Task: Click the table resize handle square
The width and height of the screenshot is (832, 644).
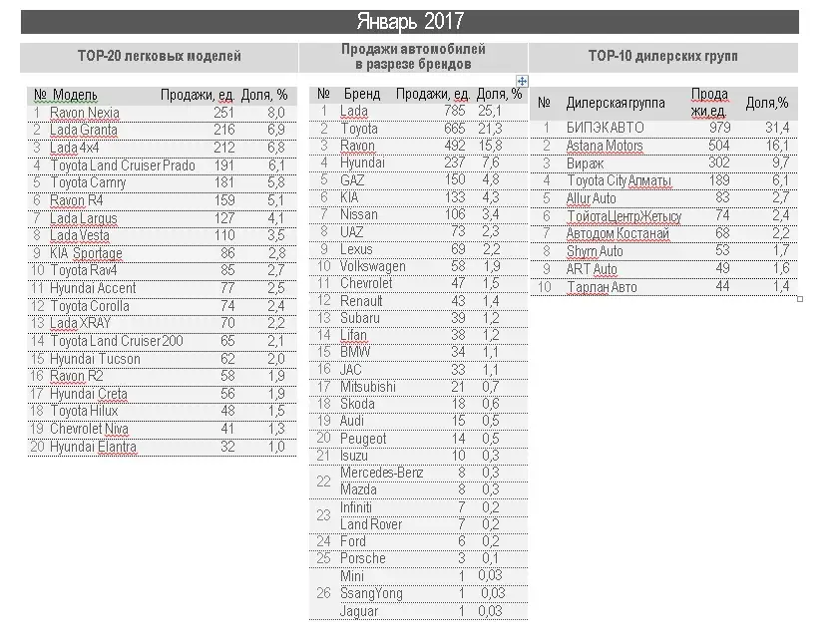Action: coord(799,298)
